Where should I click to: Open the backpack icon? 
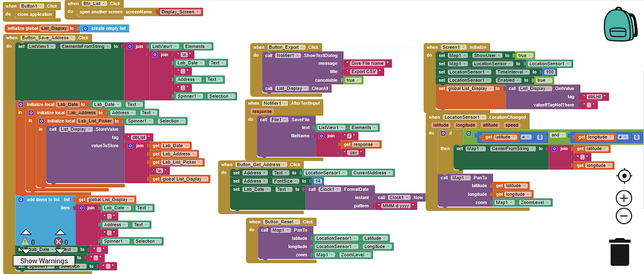621,25
